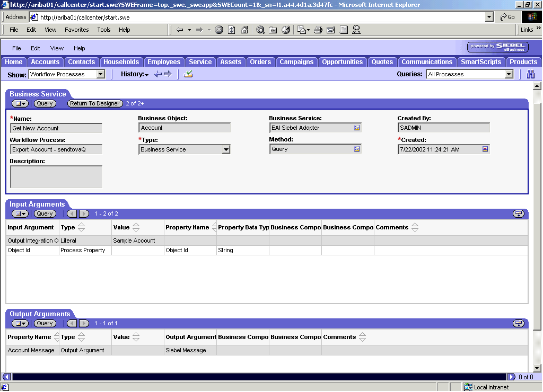Sort Output Arguments by the Comments column
Screen dimensions: 543x392
(362, 337)
